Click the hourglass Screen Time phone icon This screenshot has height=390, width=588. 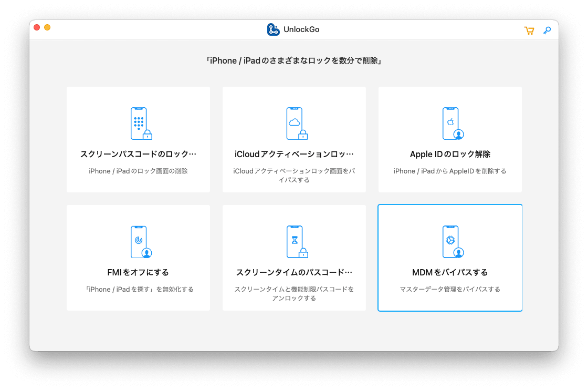[297, 242]
